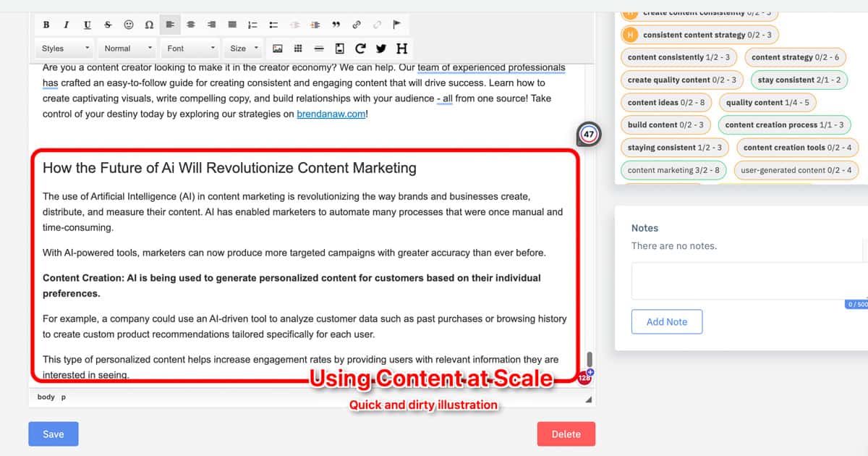Open the emoji picker in the toolbar
The height and width of the screenshot is (456, 868).
pyautogui.click(x=129, y=25)
